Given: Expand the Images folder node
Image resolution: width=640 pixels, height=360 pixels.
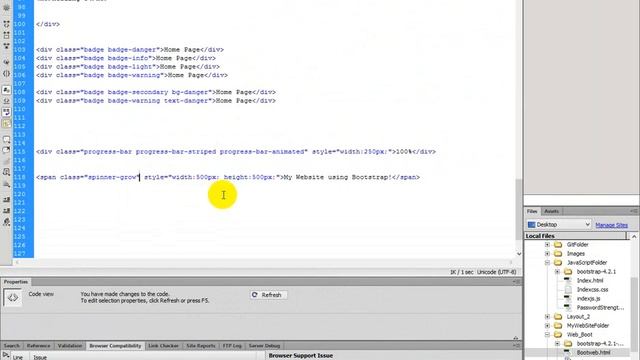Looking at the screenshot, I should click(547, 254).
